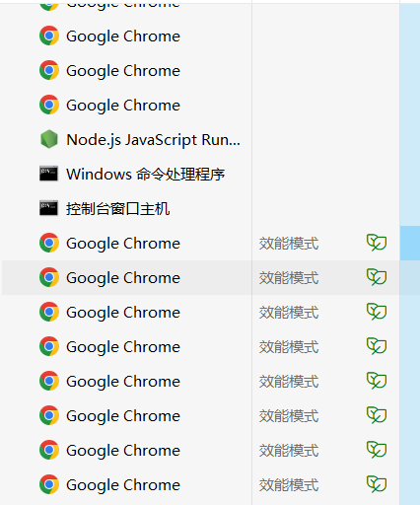Image resolution: width=420 pixels, height=505 pixels.
Task: Select the Windows 命令处理程序 process name
Action: coord(146,174)
